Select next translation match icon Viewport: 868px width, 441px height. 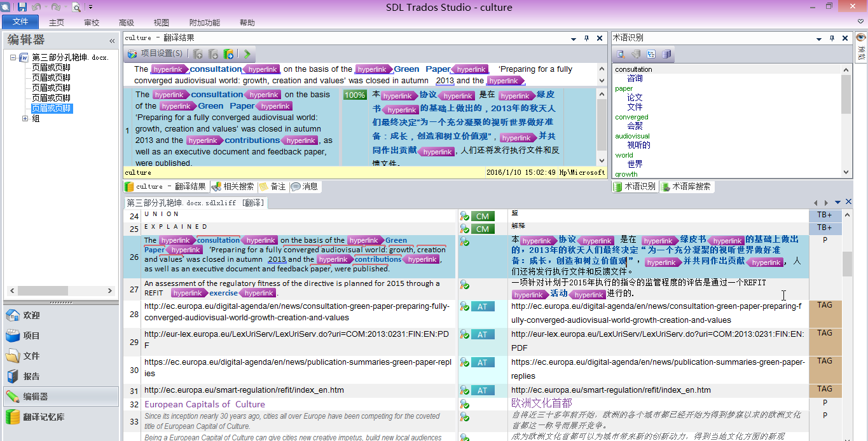213,54
